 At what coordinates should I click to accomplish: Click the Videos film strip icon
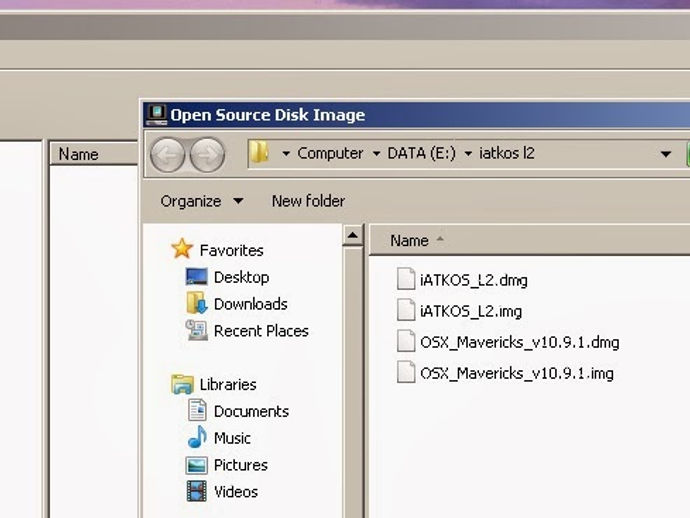(196, 491)
